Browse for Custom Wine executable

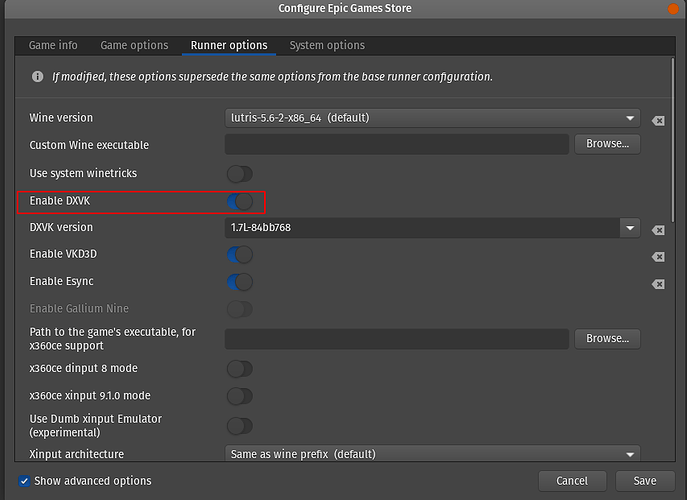click(x=607, y=144)
